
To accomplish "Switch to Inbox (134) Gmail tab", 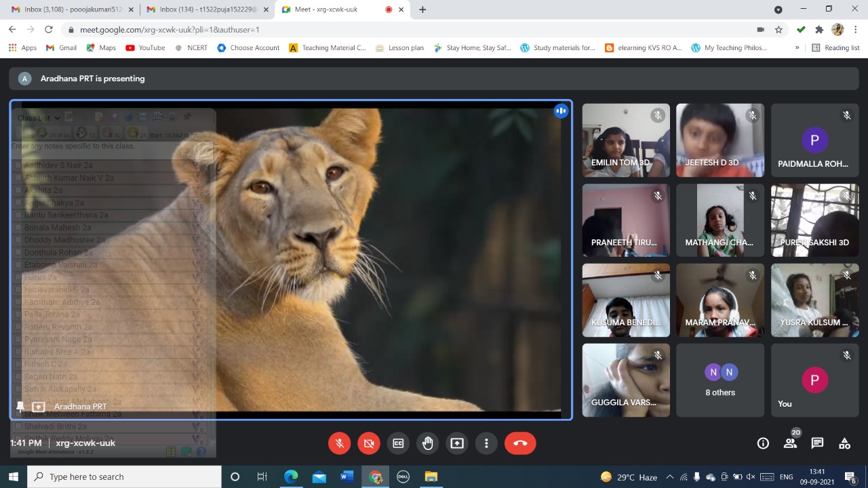I will click(208, 9).
